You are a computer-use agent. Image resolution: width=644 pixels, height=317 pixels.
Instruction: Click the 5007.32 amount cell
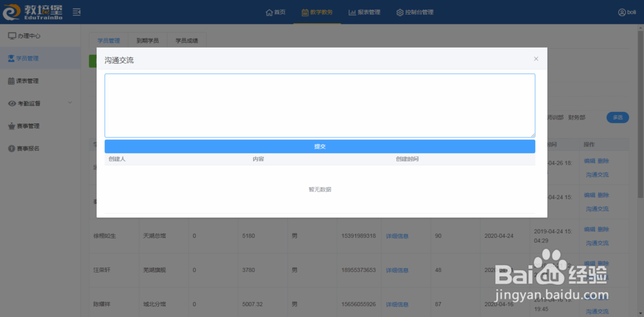coord(251,305)
